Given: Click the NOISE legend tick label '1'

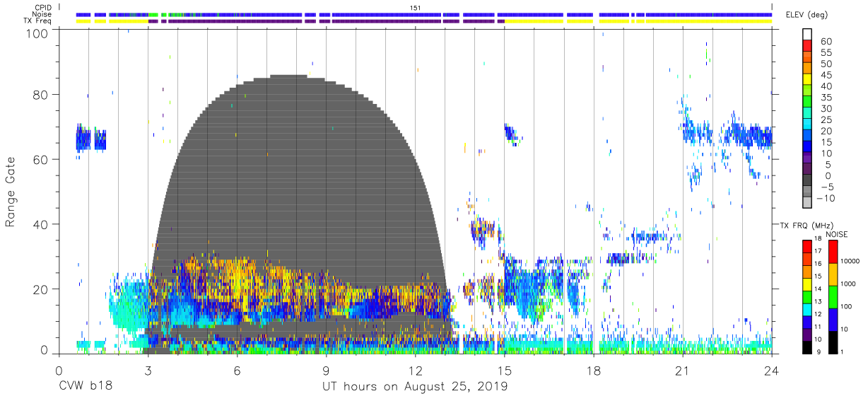Looking at the screenshot, I should [843, 353].
